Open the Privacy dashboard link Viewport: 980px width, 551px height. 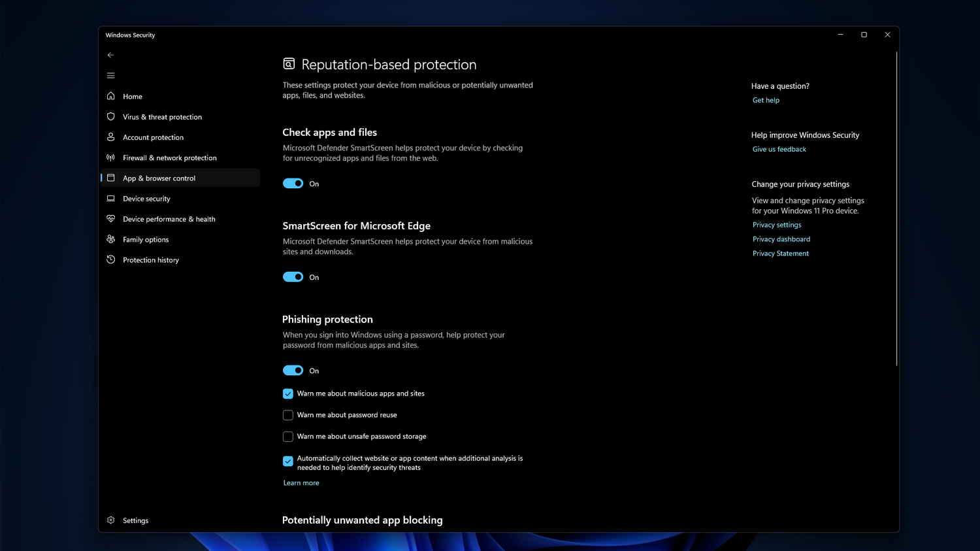point(781,239)
